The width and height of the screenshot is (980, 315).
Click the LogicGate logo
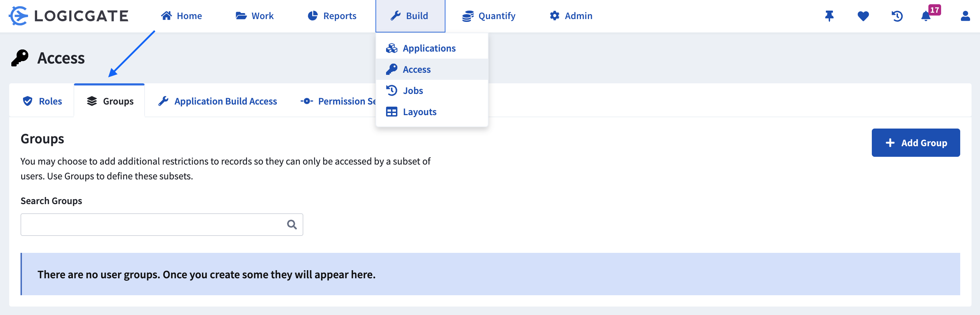(69, 16)
